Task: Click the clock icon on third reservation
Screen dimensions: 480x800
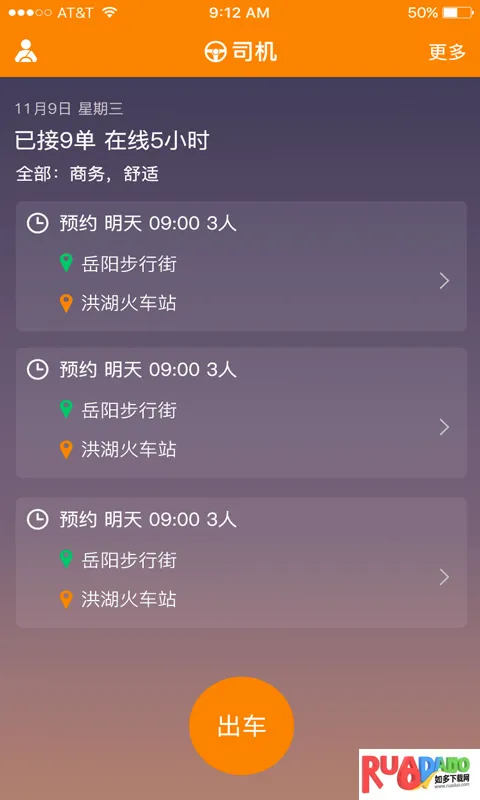Action: click(38, 519)
